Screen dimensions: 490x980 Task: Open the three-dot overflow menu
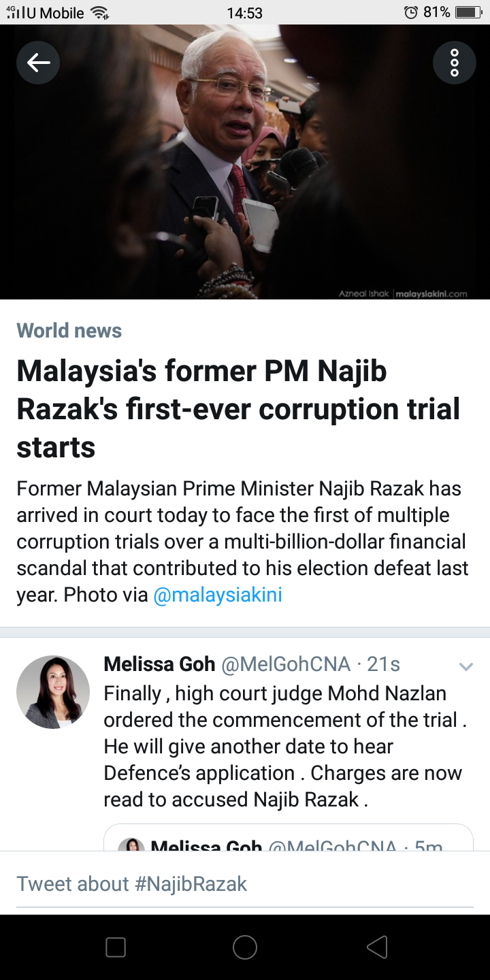pos(454,63)
